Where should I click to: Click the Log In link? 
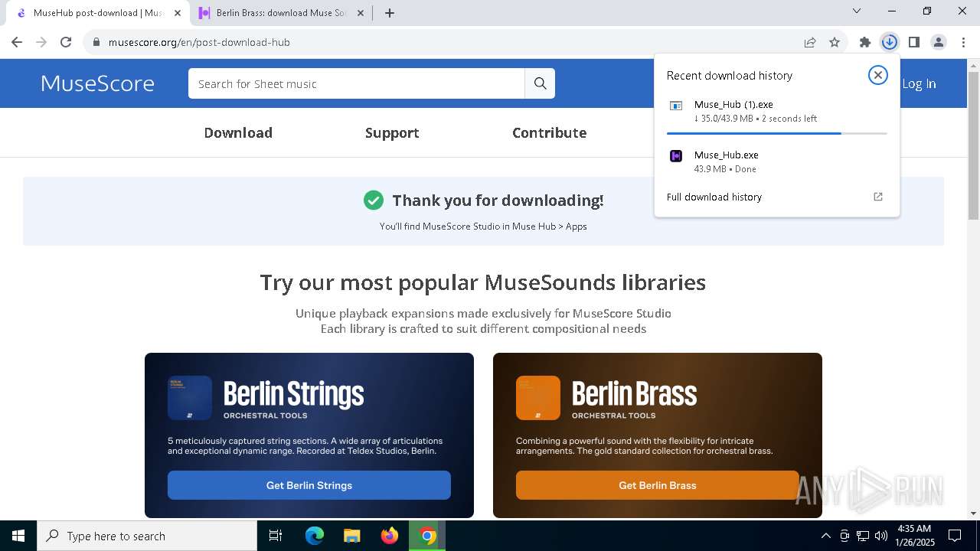pos(919,83)
